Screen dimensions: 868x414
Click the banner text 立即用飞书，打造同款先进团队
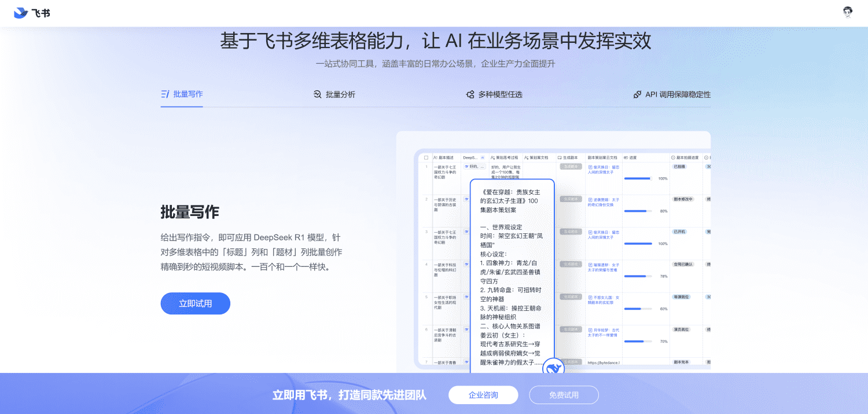point(349,395)
